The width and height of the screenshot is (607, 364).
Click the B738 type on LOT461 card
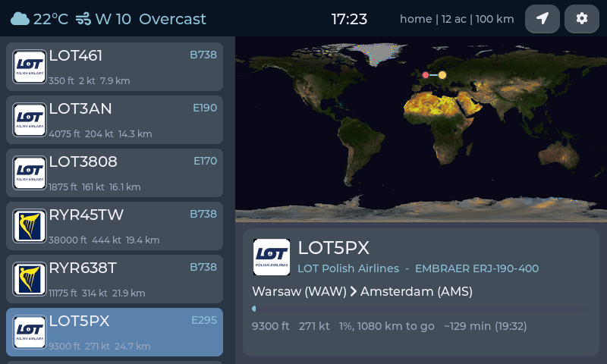[203, 55]
